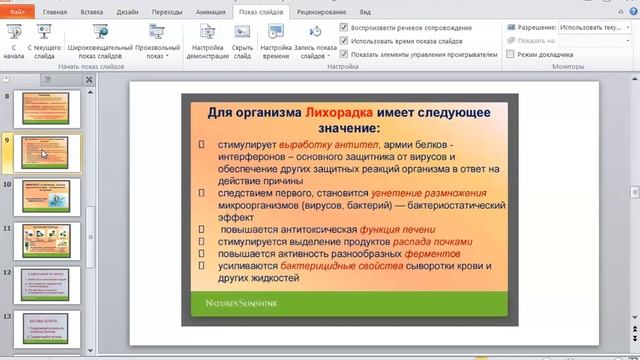The width and height of the screenshot is (640, 360).
Task: Minimize the ribbon arrow
Action: [621, 12]
